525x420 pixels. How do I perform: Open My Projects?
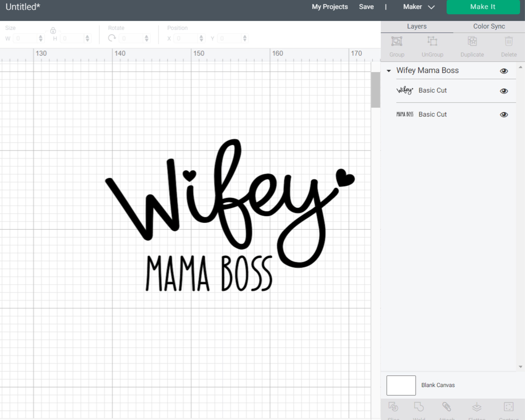(x=330, y=7)
